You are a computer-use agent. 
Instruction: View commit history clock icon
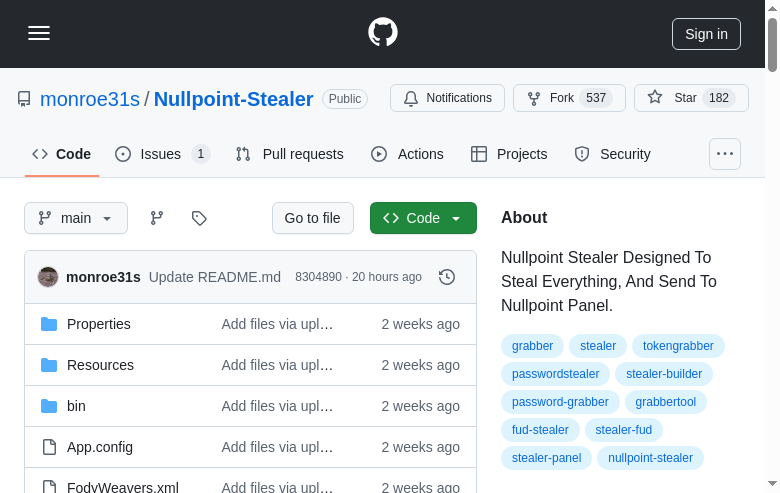pyautogui.click(x=447, y=277)
